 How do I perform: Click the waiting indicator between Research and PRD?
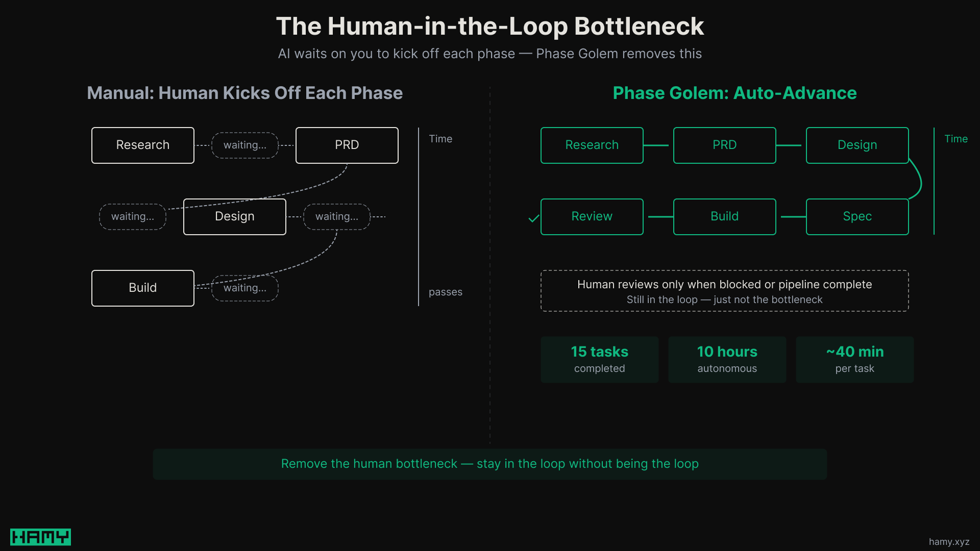coord(244,145)
